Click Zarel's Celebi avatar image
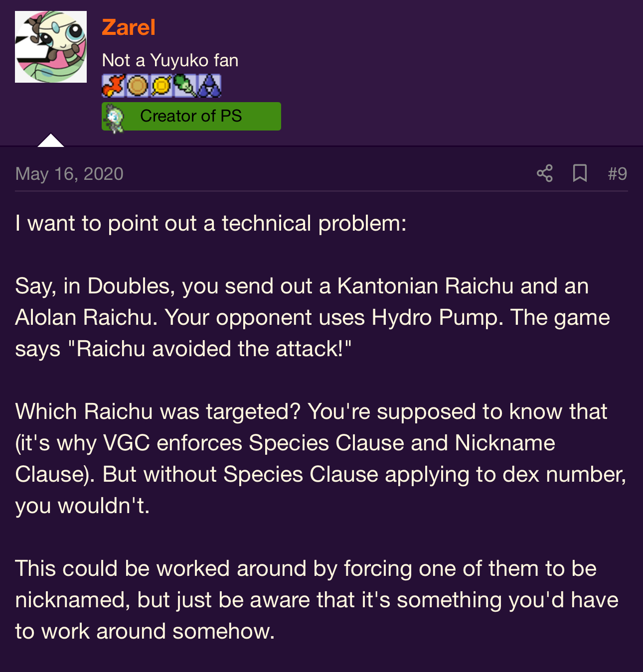The width and height of the screenshot is (643, 672). point(51,47)
